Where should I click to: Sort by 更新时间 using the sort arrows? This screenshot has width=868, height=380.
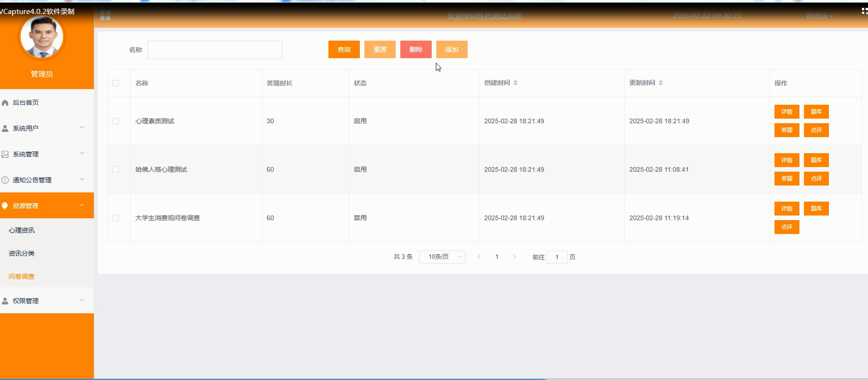[661, 83]
